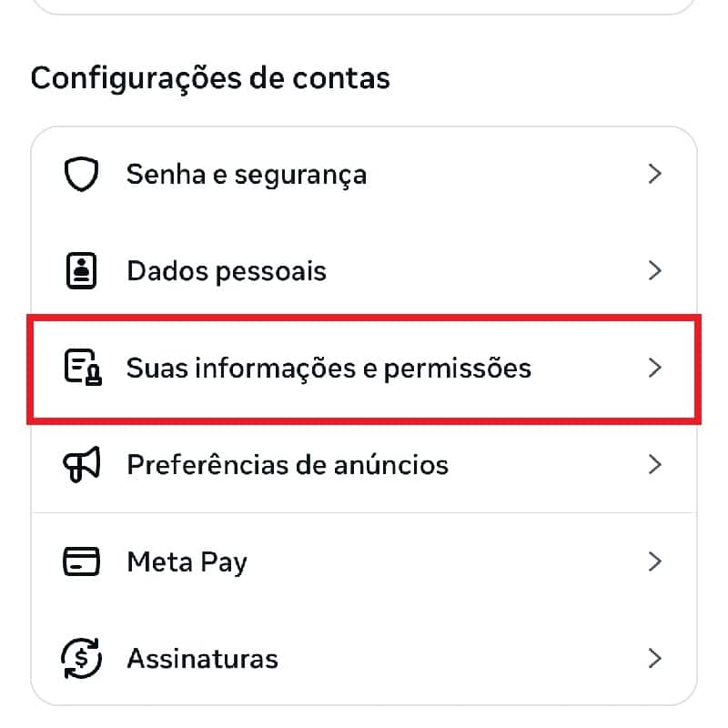Tap the chevron beside Suas informações e permissões
Viewport: 728px width, 728px height.
(653, 368)
